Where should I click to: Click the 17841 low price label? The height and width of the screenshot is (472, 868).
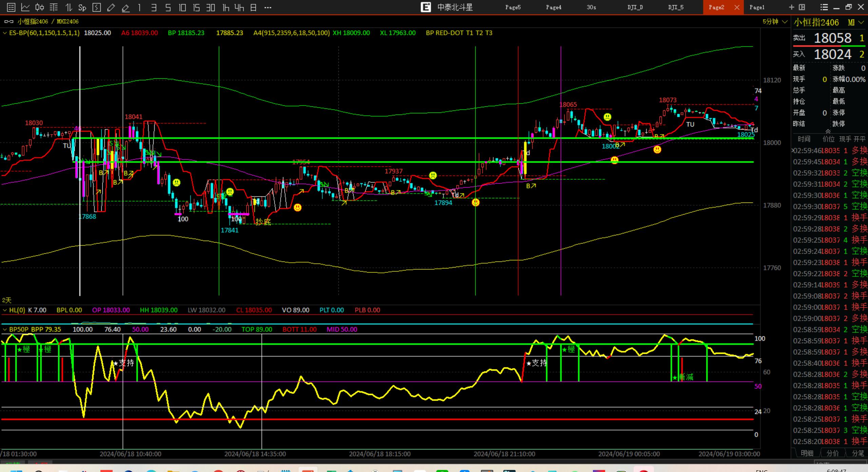[230, 230]
